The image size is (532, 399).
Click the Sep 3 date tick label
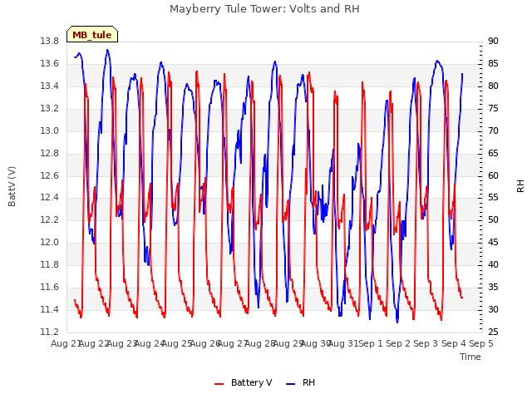tap(426, 343)
